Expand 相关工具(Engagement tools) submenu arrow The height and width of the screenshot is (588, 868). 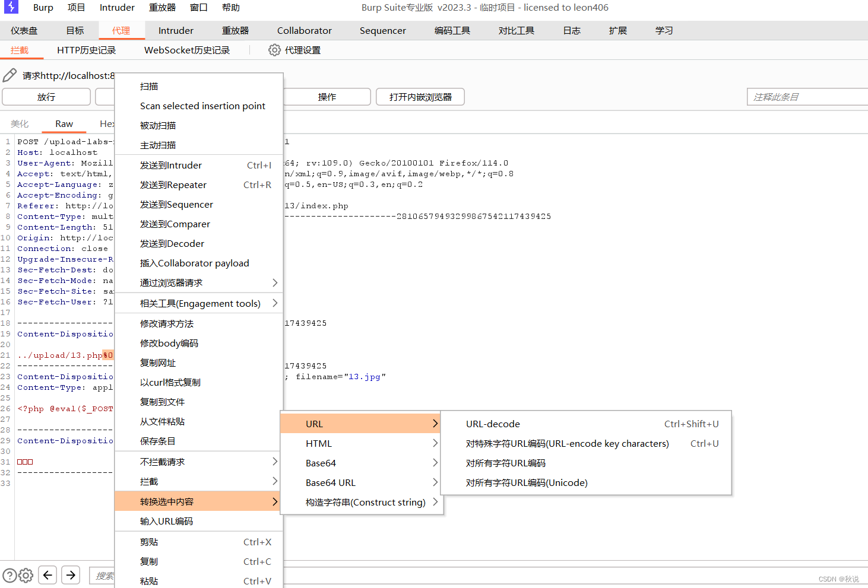click(275, 303)
